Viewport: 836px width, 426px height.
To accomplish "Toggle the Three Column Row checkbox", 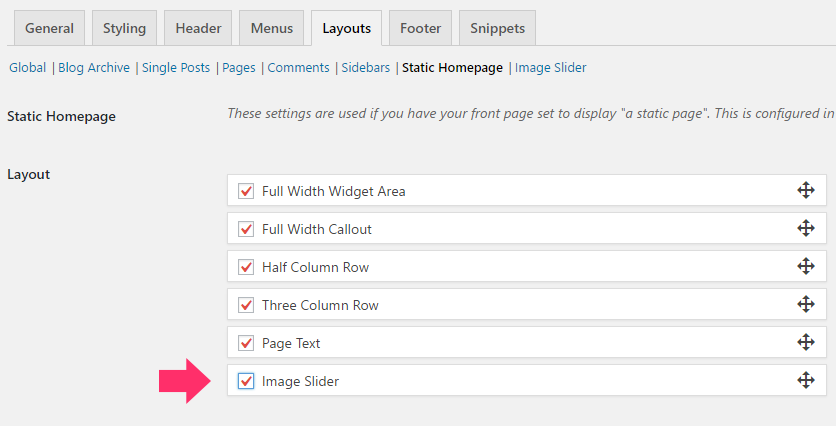I will (x=246, y=305).
